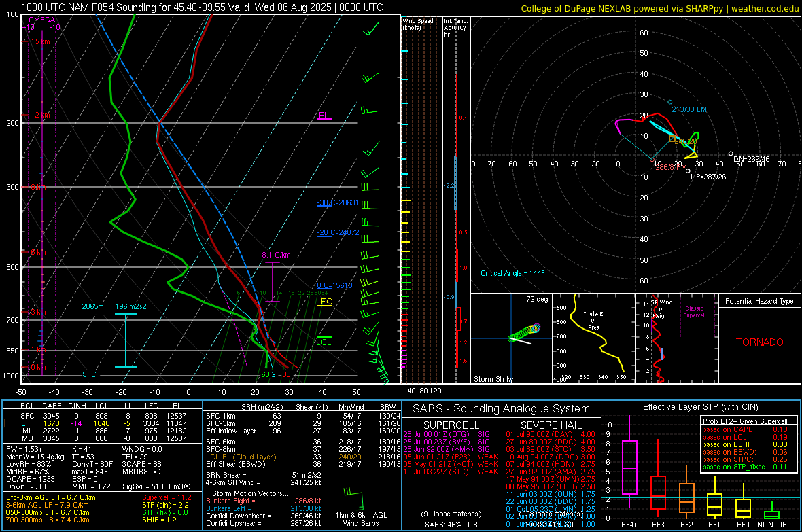Image resolution: width=802 pixels, height=532 pixels.
Task: Click the NONTOR box plot label
Action: (x=772, y=525)
